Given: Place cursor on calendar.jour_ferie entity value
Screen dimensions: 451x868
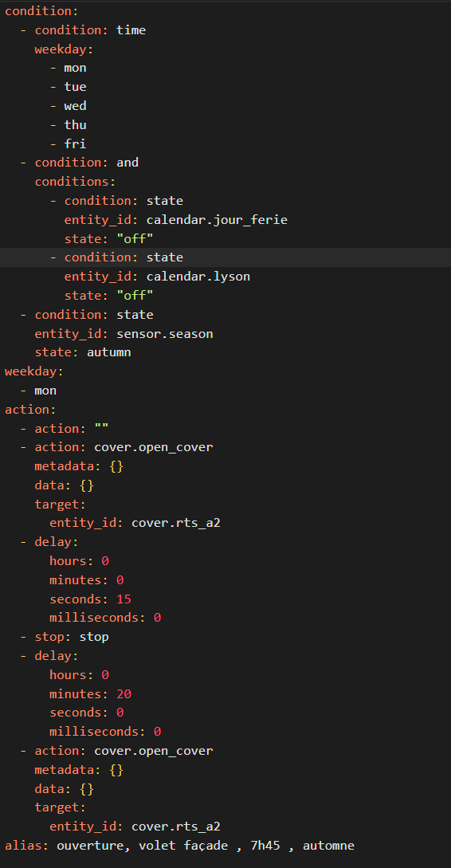Looking at the screenshot, I should coord(217,220).
